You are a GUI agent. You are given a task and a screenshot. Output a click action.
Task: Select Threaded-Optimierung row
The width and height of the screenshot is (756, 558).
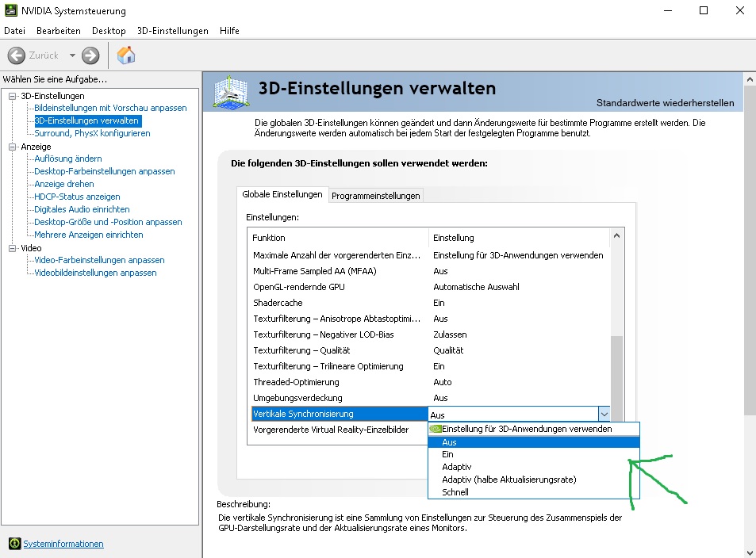pyautogui.click(x=430, y=382)
